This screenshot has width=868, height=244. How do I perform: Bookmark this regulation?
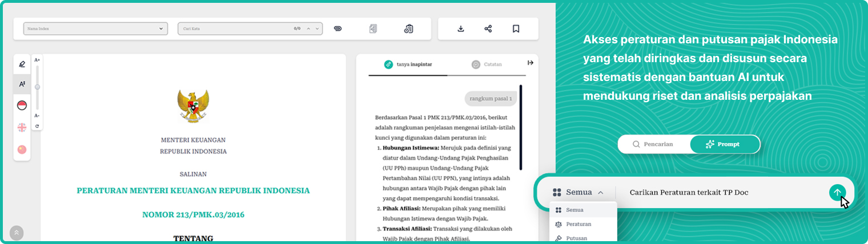(516, 29)
